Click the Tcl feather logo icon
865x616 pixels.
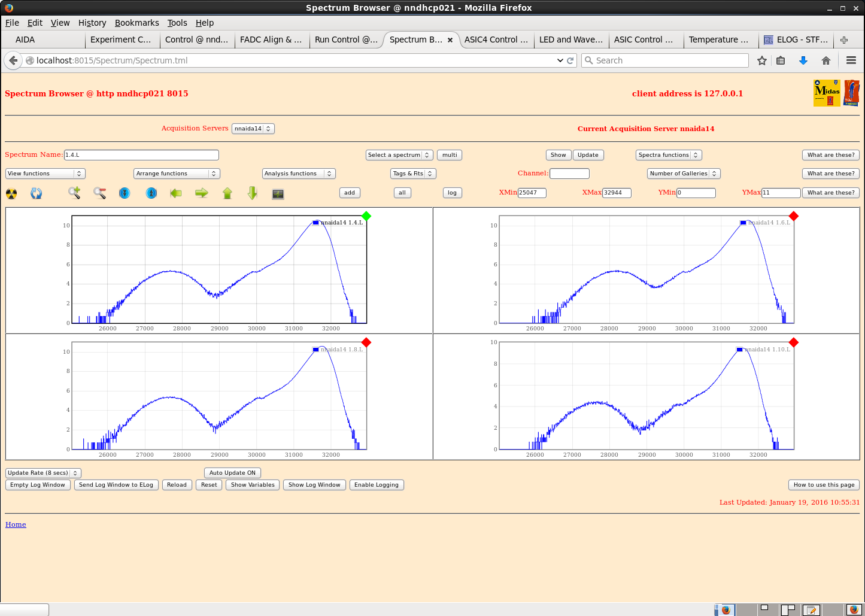(x=851, y=93)
